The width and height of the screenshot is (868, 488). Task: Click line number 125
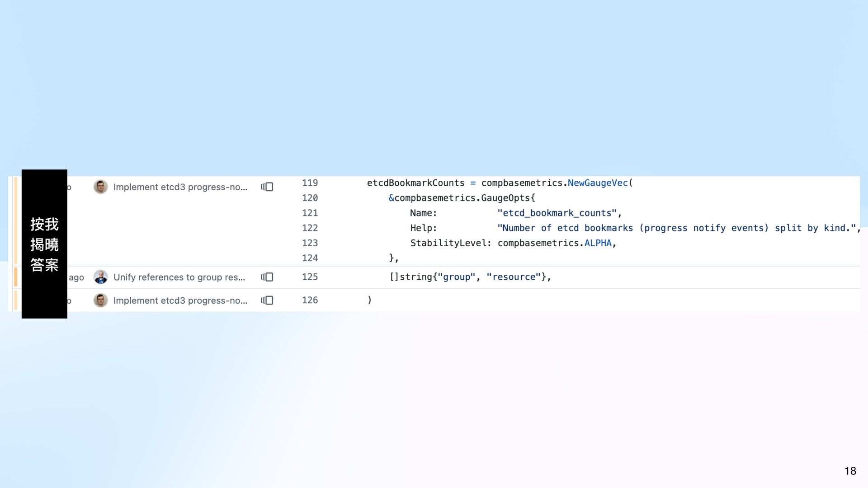click(x=310, y=277)
